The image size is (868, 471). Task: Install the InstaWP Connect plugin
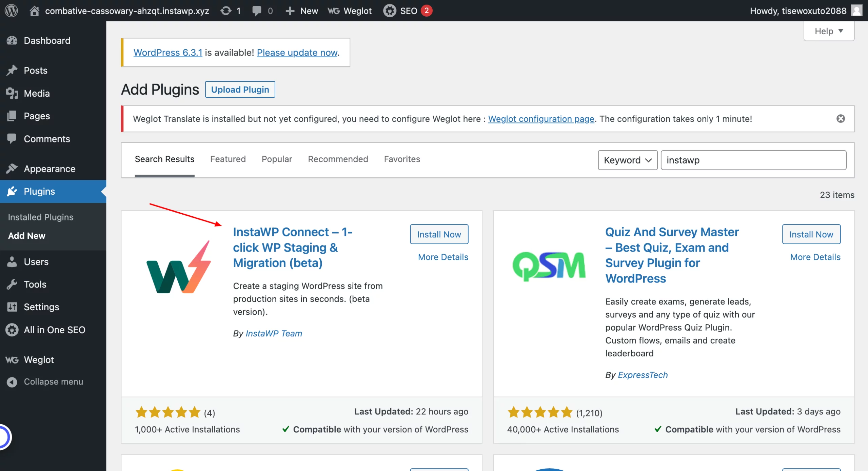coord(439,234)
